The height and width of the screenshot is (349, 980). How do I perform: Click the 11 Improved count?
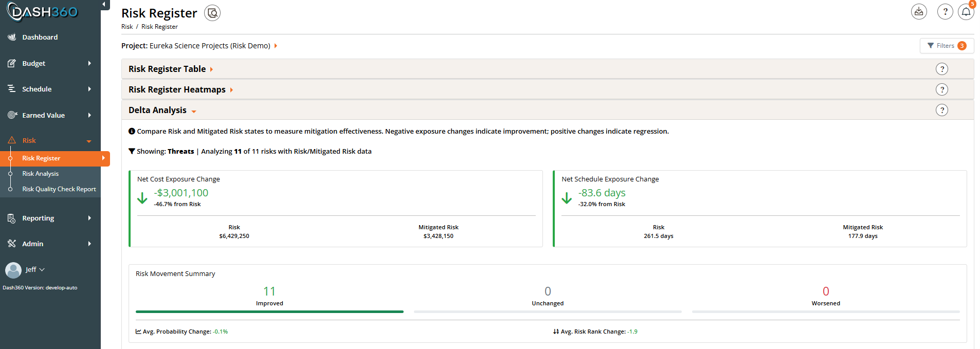[x=269, y=291]
